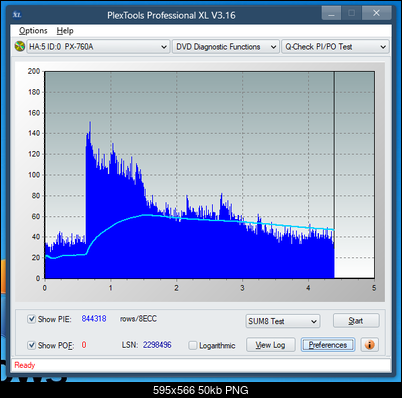This screenshot has width=402, height=398.
Task: Click the PlexTools title bar app icon
Action: coord(17,15)
